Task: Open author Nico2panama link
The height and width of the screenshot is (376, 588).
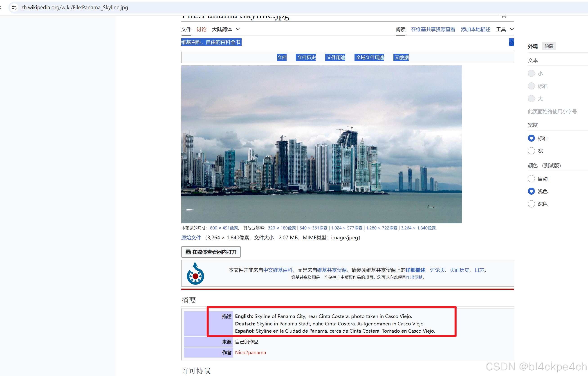Action: pos(250,352)
